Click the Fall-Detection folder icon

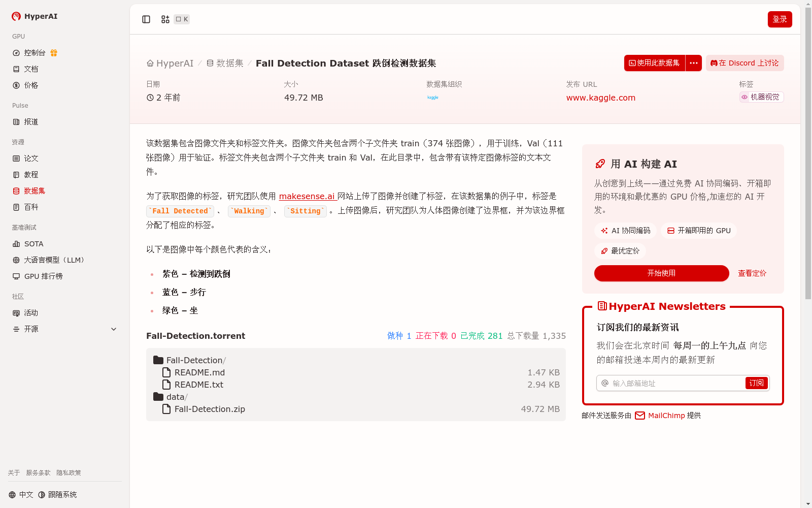click(158, 360)
